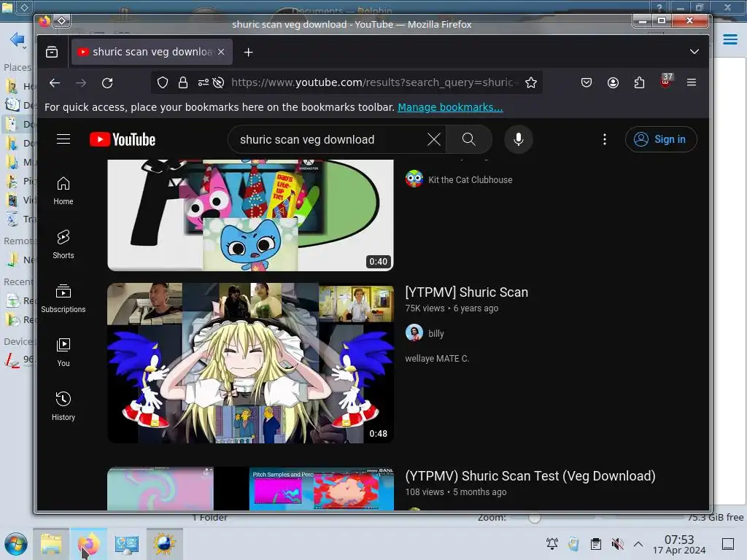This screenshot has width=747, height=560.
Task: Open Dolphin's hamburger menu button
Action: click(x=729, y=39)
